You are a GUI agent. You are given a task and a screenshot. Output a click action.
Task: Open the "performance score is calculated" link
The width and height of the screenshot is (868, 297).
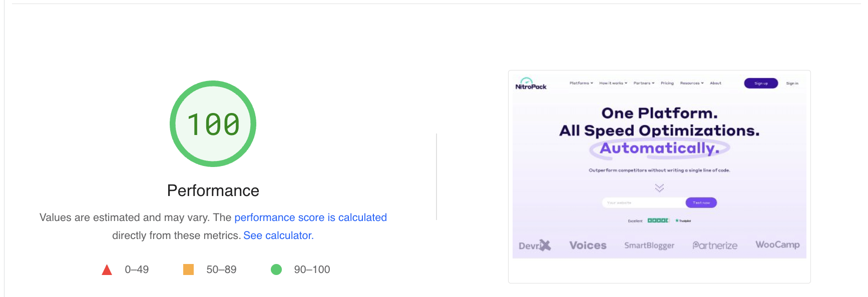(310, 217)
